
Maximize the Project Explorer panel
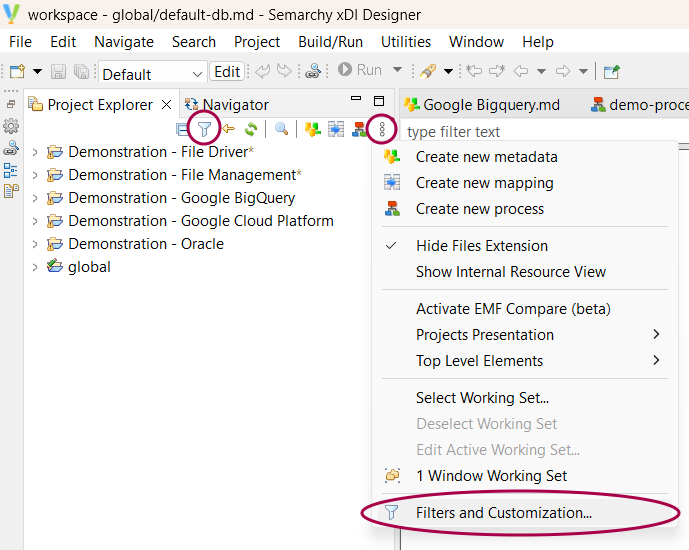tap(379, 101)
